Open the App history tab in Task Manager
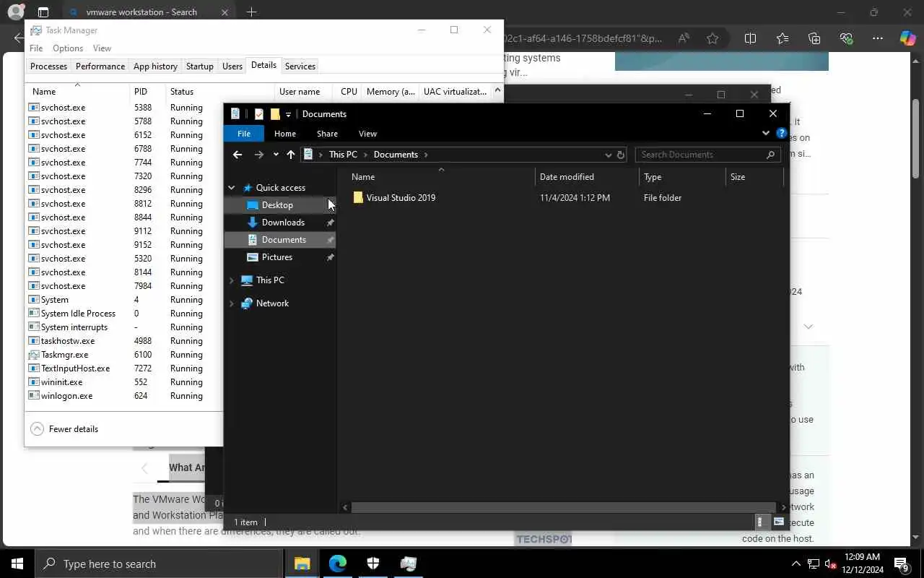924x578 pixels. [155, 66]
